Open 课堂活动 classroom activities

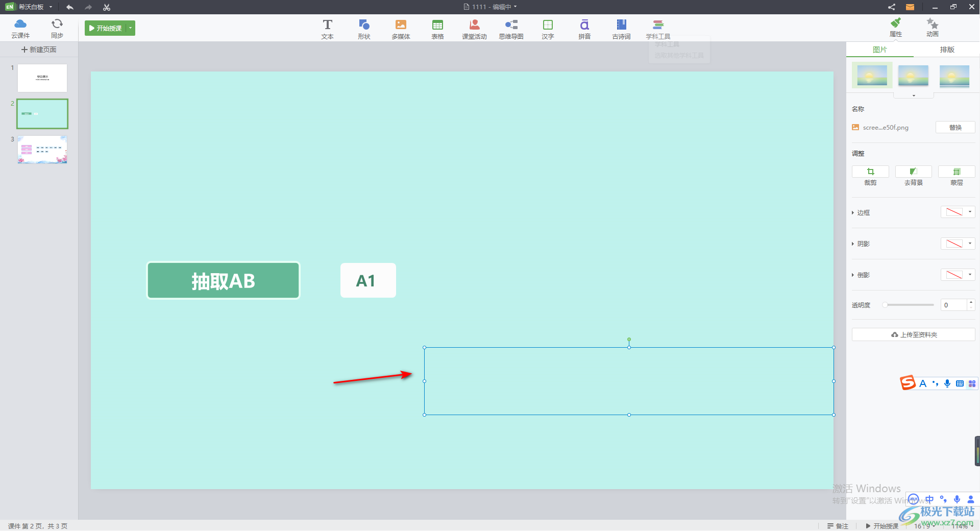[x=474, y=29]
